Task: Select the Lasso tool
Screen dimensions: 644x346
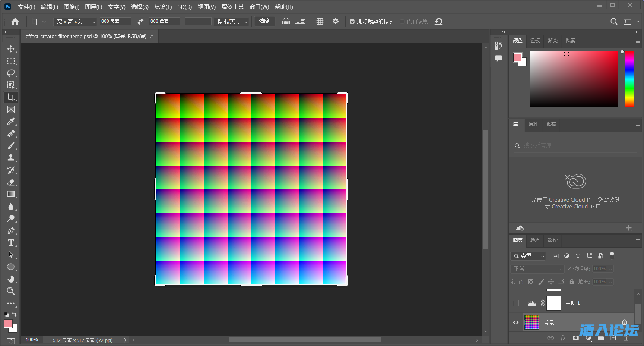Action: pos(11,73)
